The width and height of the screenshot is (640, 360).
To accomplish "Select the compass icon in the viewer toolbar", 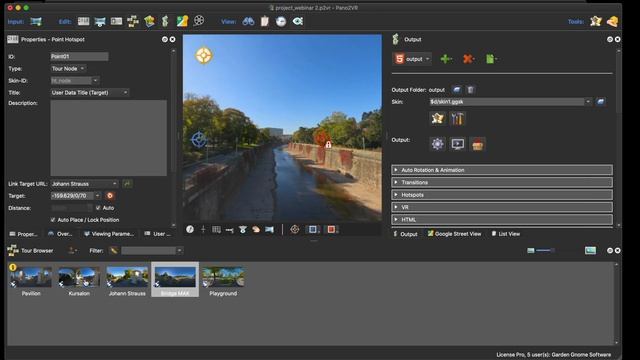I will (190, 229).
